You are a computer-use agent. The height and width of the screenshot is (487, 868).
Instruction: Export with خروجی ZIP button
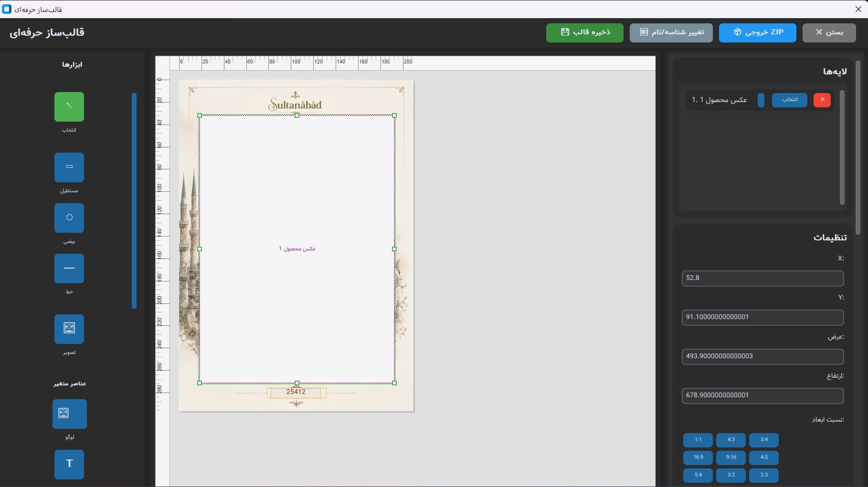758,32
